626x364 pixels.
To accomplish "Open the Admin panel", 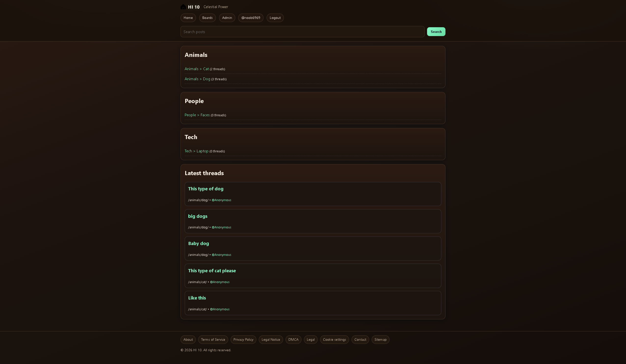I will (227, 18).
